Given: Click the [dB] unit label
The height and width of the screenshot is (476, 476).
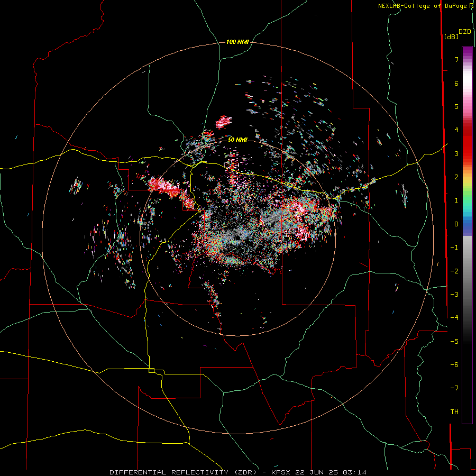Looking at the screenshot, I should pos(452,36).
